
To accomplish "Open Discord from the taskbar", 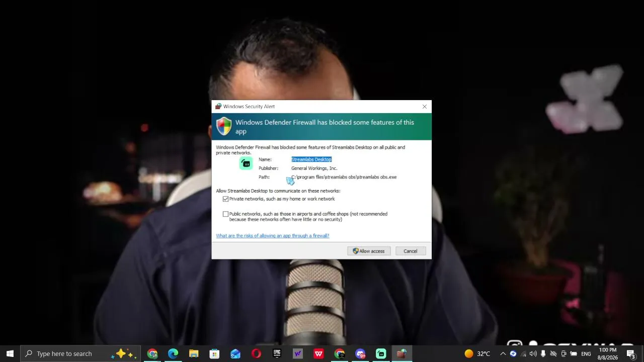I will click(x=360, y=353).
